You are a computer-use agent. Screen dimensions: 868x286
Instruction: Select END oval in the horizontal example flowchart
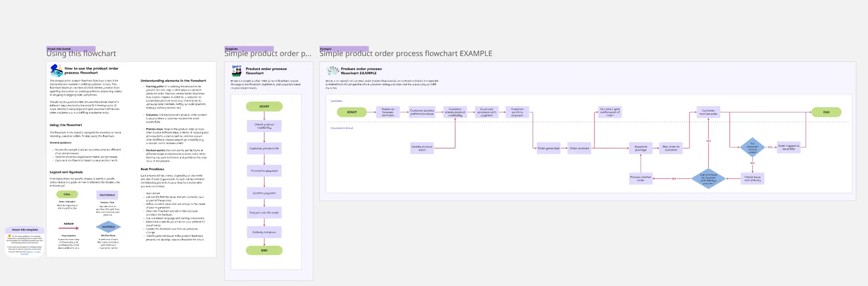826,112
